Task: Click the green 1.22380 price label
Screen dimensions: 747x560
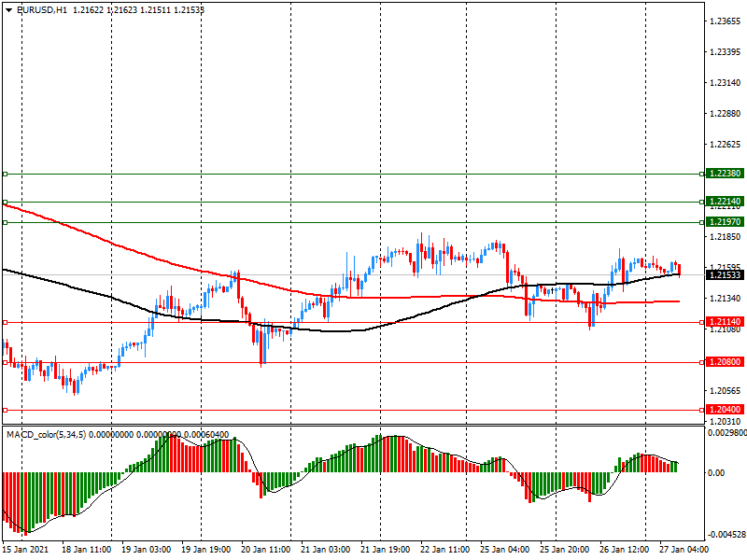Action: pyautogui.click(x=726, y=174)
